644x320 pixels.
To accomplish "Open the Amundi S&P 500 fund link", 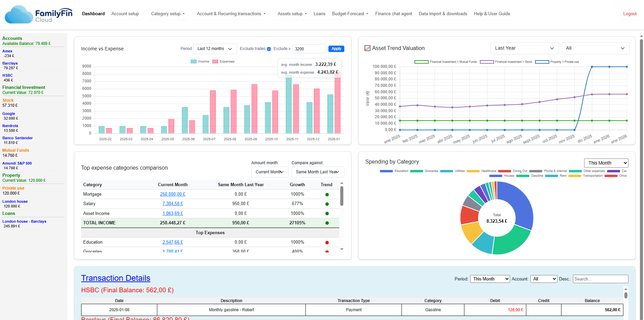I will (17, 164).
